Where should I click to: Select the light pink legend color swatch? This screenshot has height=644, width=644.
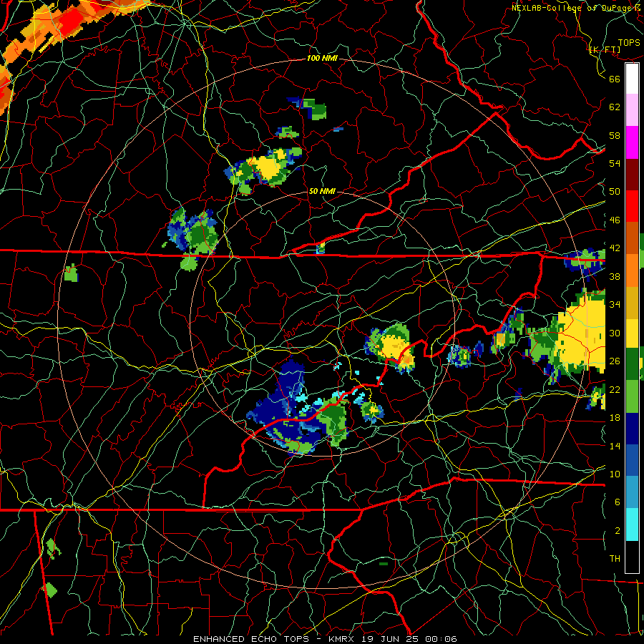point(632,109)
